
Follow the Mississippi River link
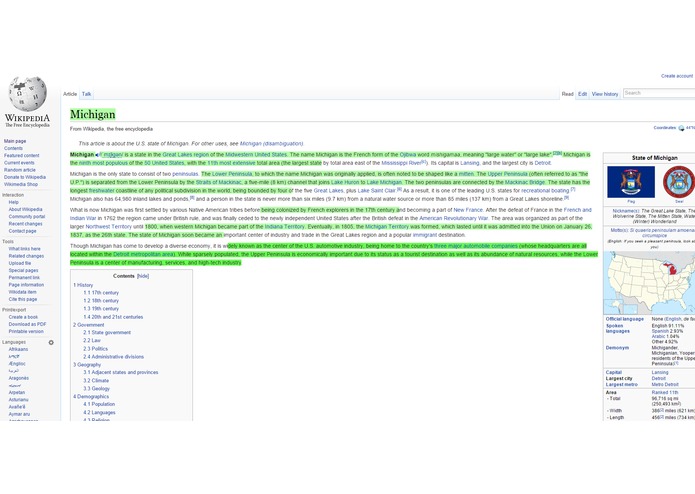click(x=401, y=163)
